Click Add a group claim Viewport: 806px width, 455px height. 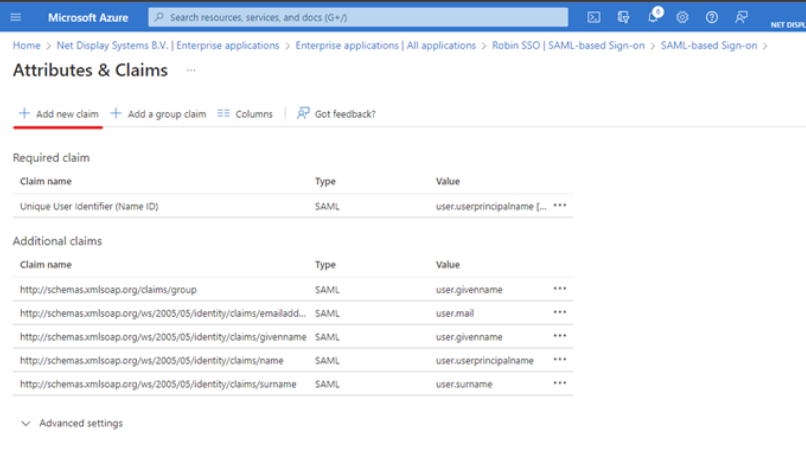pos(158,114)
